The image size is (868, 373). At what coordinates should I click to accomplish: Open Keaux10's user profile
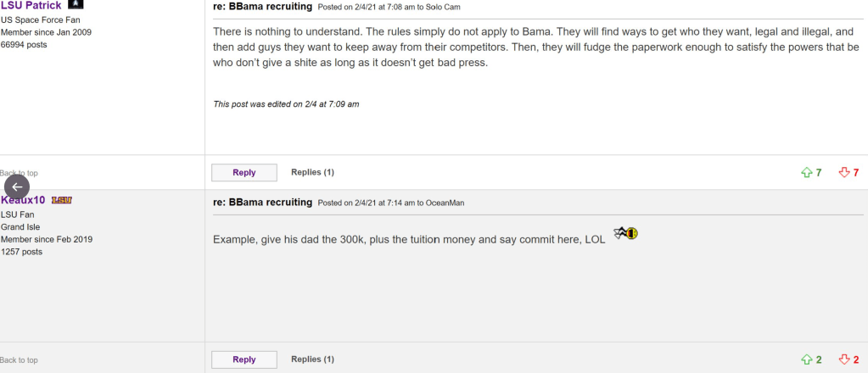[x=27, y=201]
